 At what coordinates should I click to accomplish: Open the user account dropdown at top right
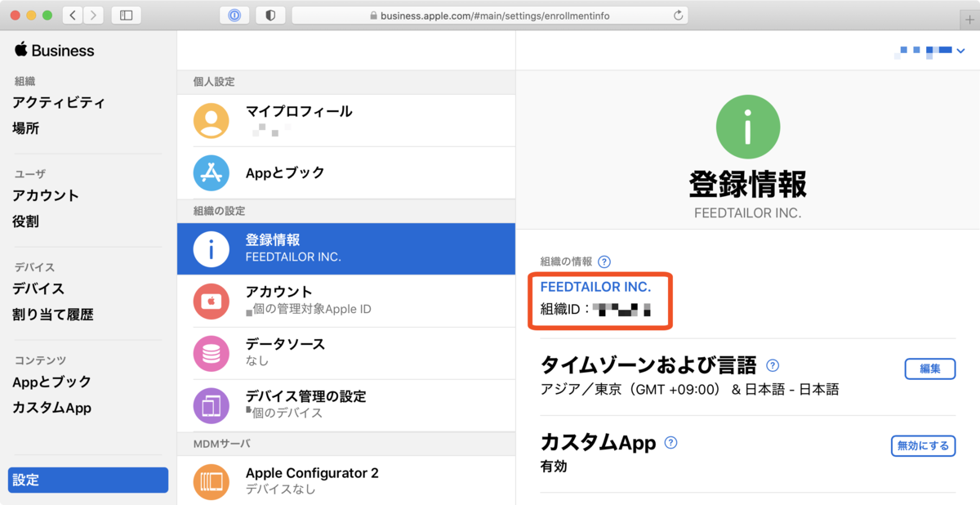pyautogui.click(x=930, y=51)
